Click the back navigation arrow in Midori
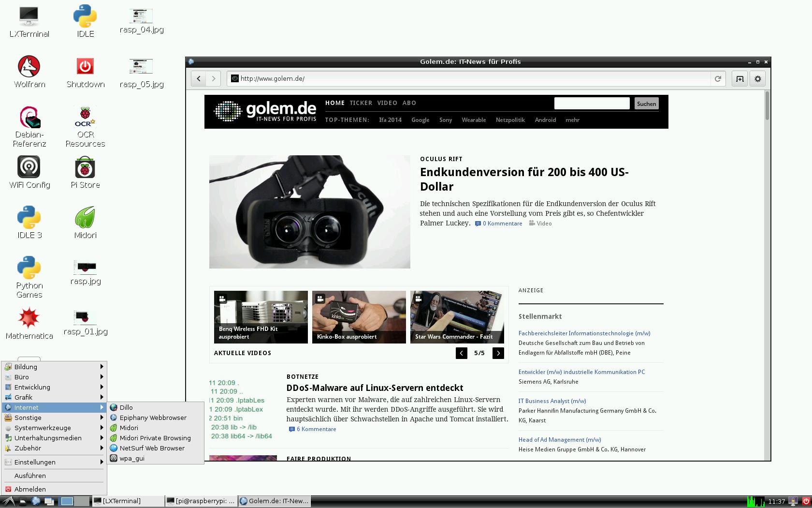The height and width of the screenshot is (508, 812). (198, 78)
